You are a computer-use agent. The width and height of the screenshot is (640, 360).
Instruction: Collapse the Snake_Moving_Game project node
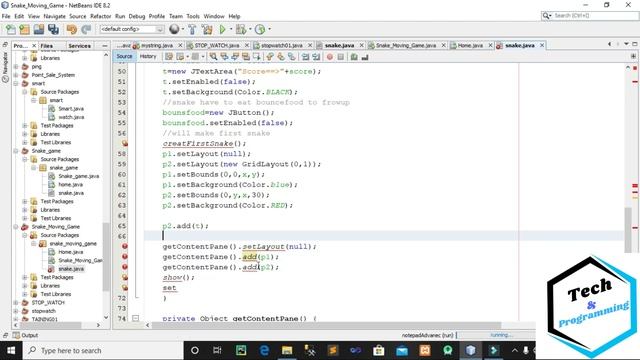[16, 227]
